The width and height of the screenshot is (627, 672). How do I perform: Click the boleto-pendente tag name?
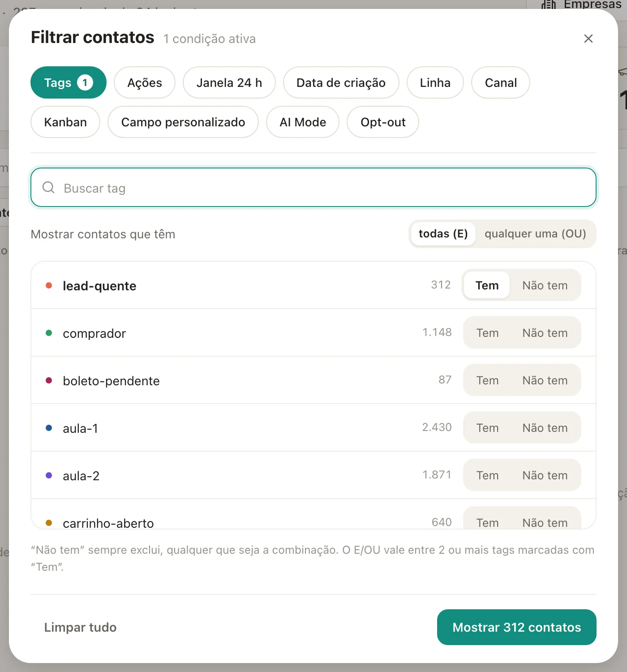click(111, 381)
